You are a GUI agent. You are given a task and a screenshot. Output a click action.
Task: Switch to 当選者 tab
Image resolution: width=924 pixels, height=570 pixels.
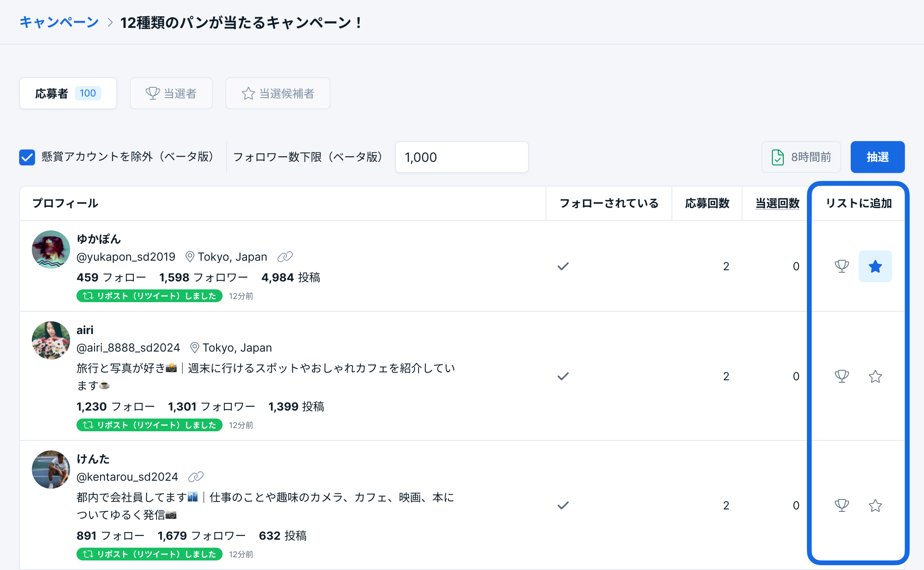coord(171,93)
